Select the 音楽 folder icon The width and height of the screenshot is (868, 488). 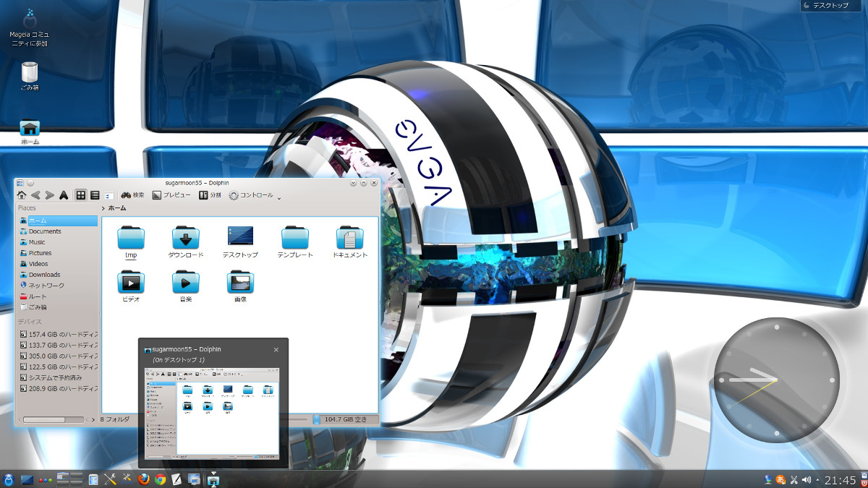click(x=186, y=286)
